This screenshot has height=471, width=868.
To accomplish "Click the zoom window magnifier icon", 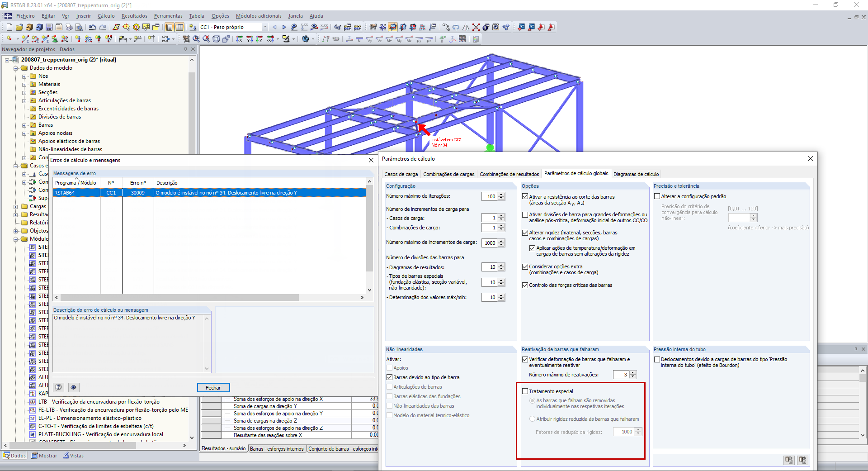I will point(196,39).
